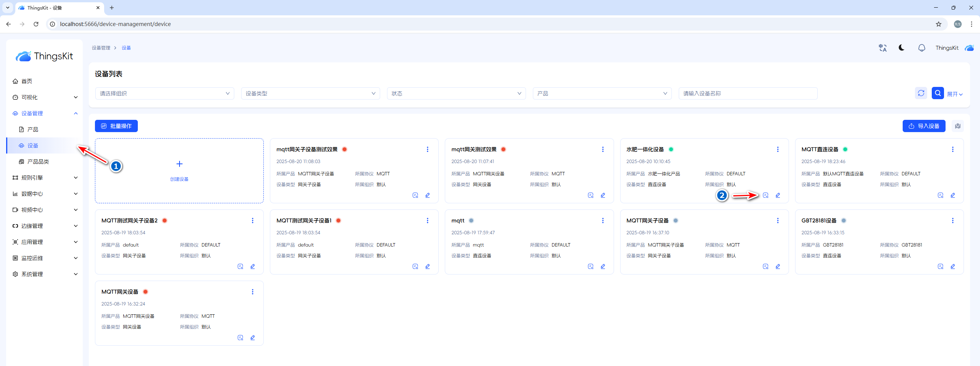Click the language translation icon

pyautogui.click(x=882, y=48)
